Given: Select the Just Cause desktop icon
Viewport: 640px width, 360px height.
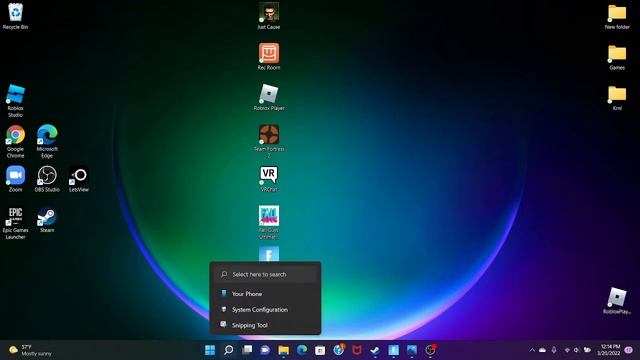Looking at the screenshot, I should [269, 16].
